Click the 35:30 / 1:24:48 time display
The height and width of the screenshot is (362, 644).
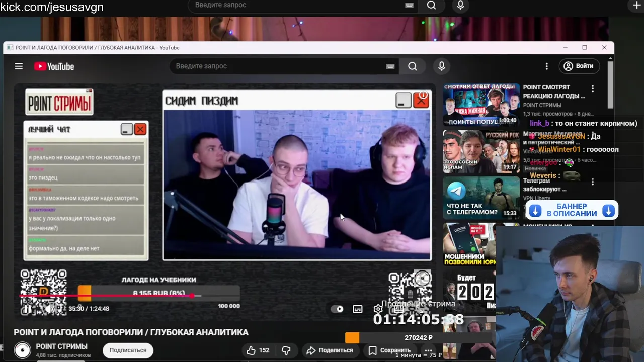point(89,309)
